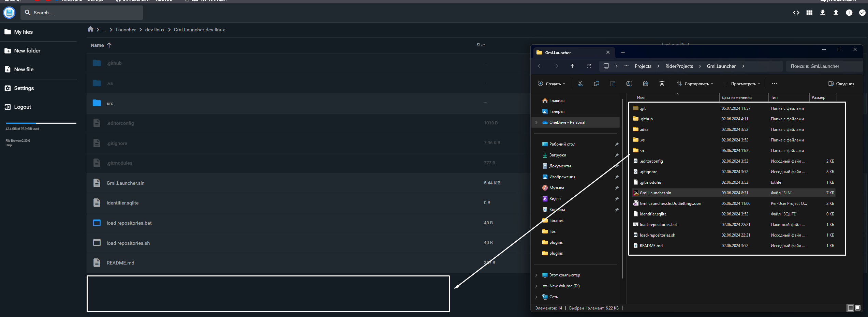Image resolution: width=868 pixels, height=317 pixels.
Task: Click the upload icon in File Browser toolbar
Action: tap(836, 13)
